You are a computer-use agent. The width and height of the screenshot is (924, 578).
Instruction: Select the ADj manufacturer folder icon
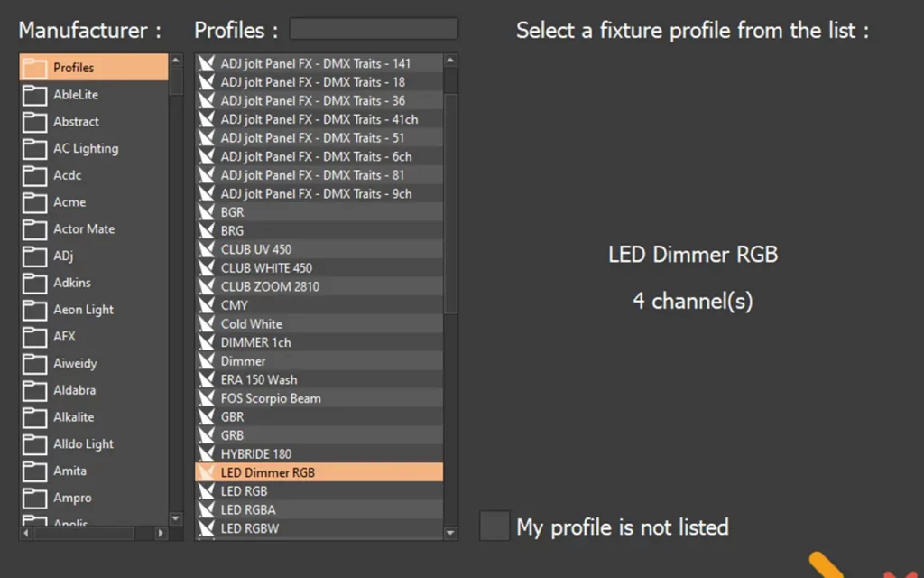coord(34,256)
